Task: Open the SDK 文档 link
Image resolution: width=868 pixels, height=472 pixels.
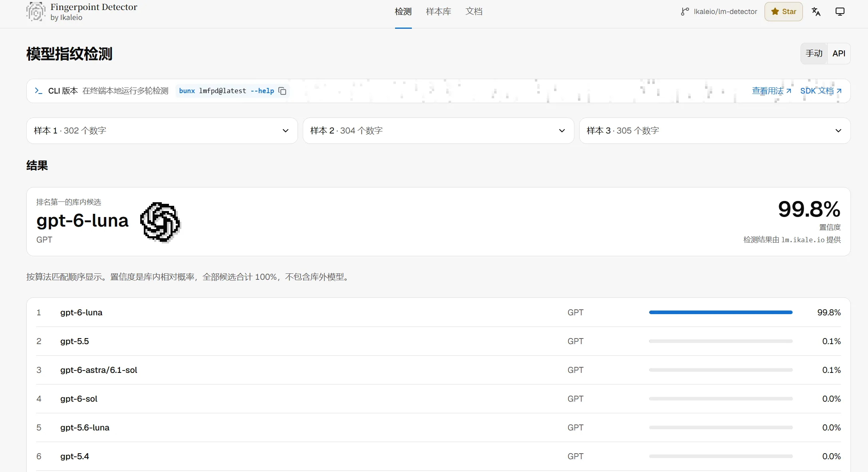Action: point(821,91)
